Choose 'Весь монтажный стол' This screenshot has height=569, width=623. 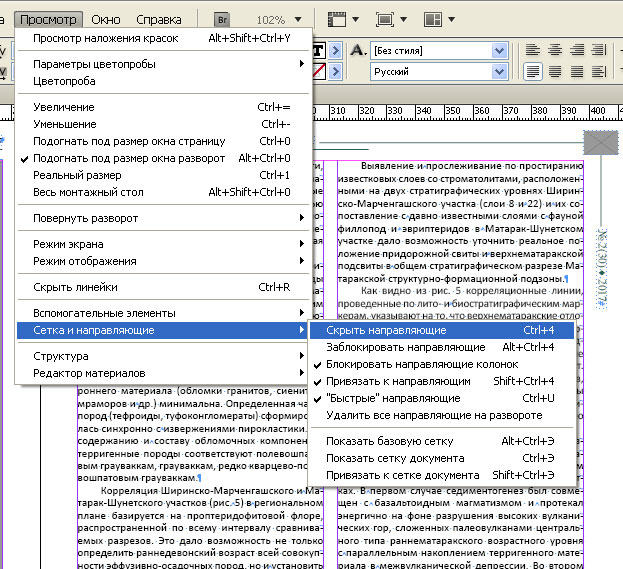point(163,193)
